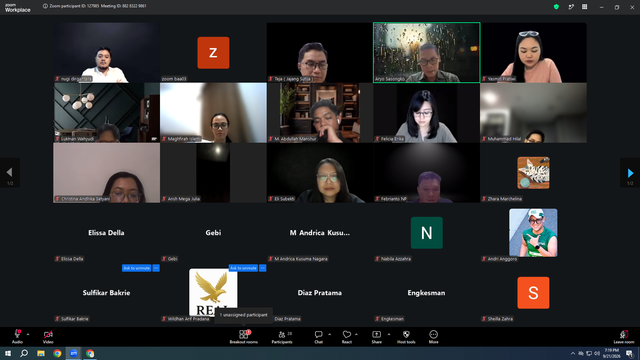Click the Leave room button
640x360 pixels.
[x=624, y=337]
